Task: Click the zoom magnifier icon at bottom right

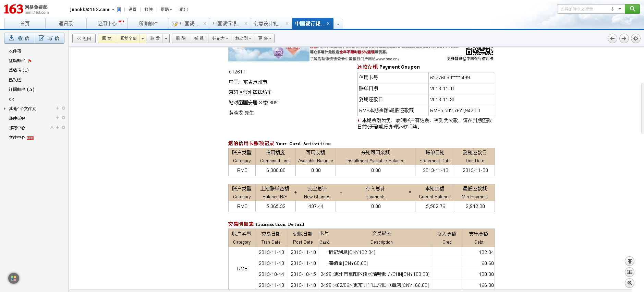Action: 630,283
